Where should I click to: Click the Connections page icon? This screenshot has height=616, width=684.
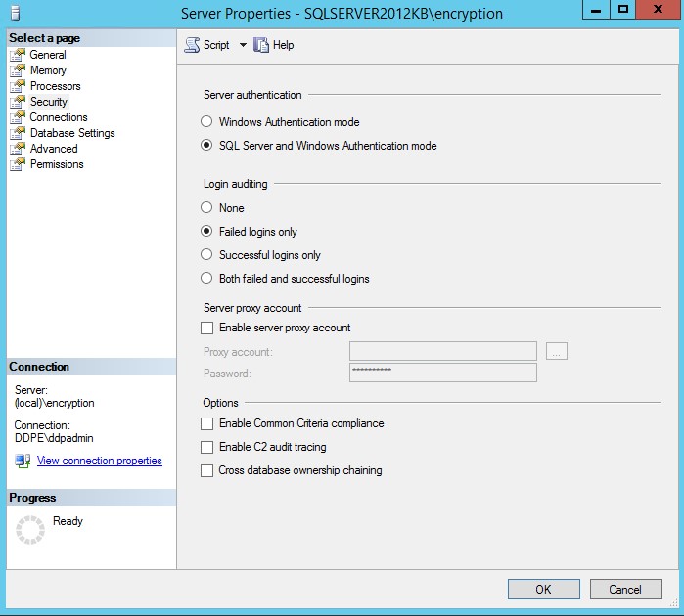18,117
